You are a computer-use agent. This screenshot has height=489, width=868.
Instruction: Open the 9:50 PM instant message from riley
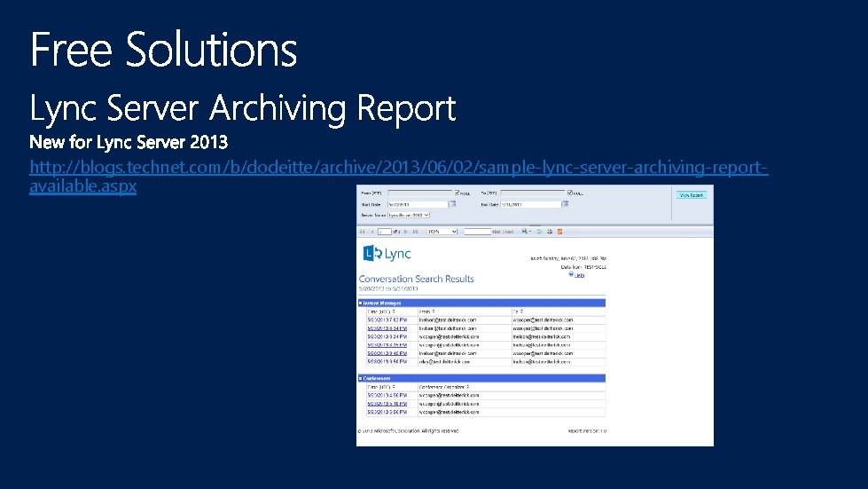387,361
